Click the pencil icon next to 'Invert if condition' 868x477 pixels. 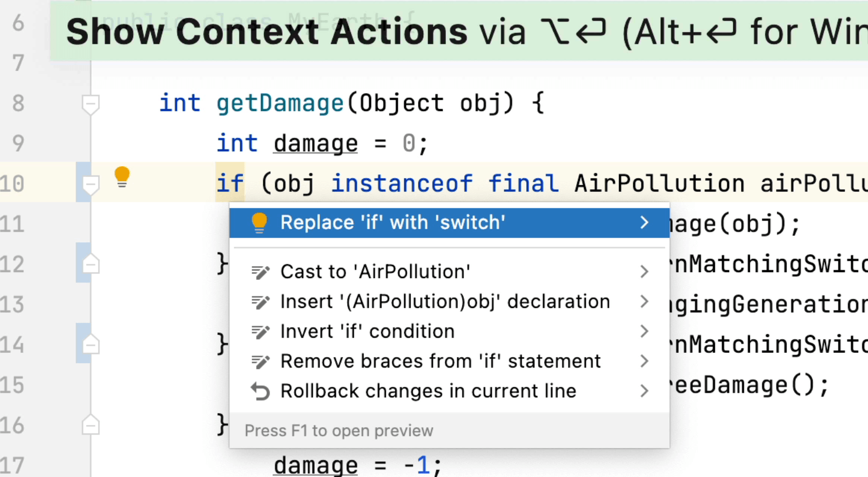[260, 331]
